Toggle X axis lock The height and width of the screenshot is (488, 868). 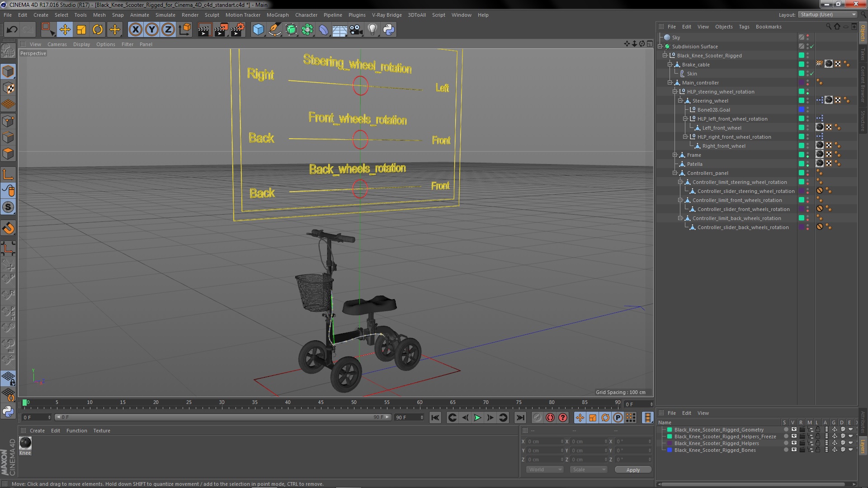pyautogui.click(x=135, y=30)
